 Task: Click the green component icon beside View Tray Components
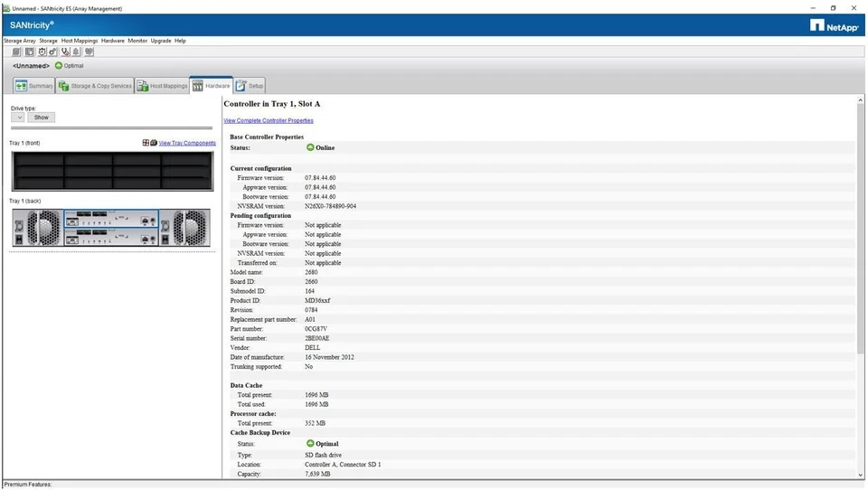coord(154,143)
